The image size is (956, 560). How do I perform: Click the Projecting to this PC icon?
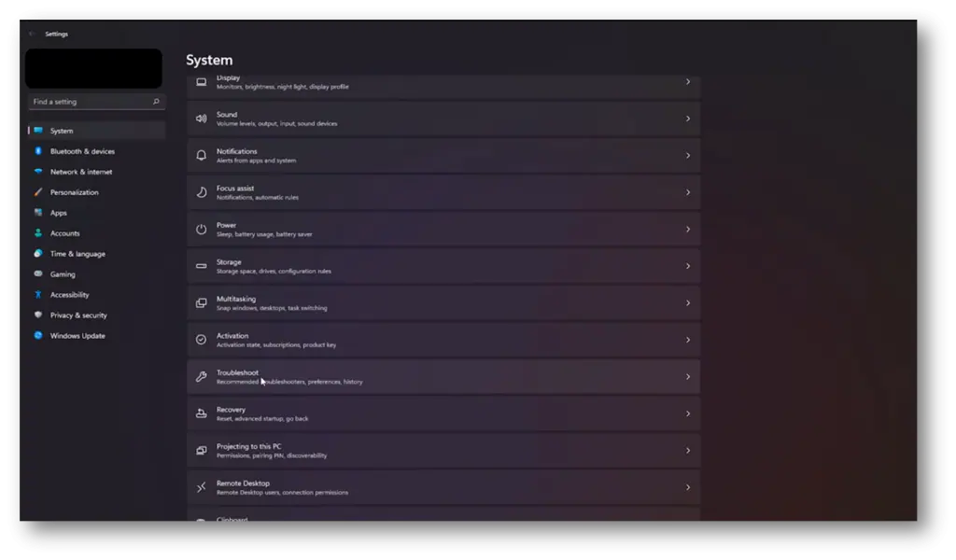(x=202, y=450)
